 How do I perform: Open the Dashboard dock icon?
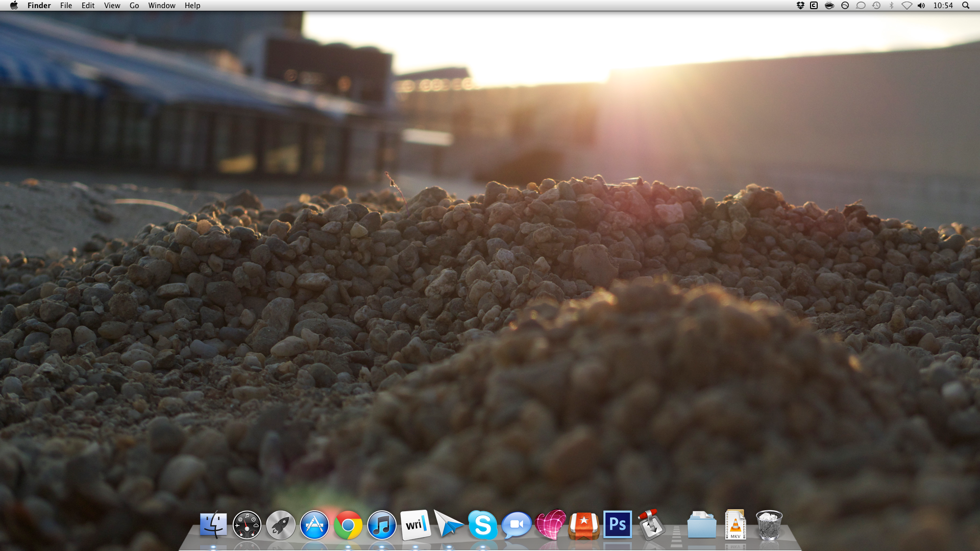click(247, 524)
